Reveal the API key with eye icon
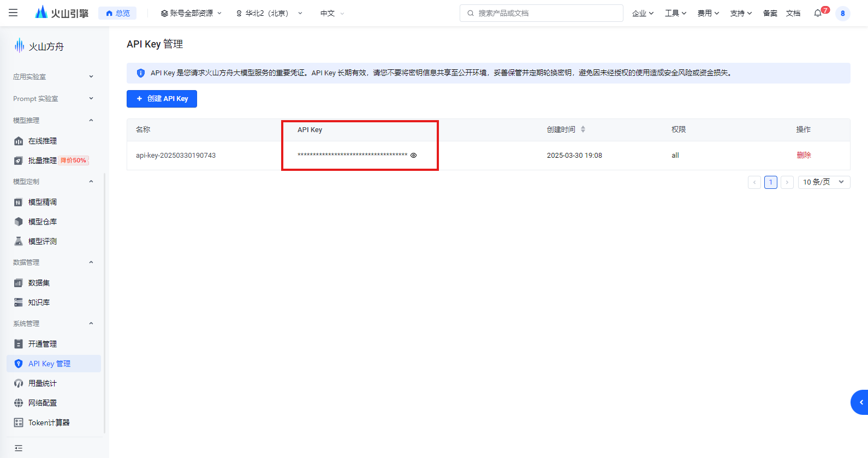This screenshot has height=458, width=868. (413, 156)
